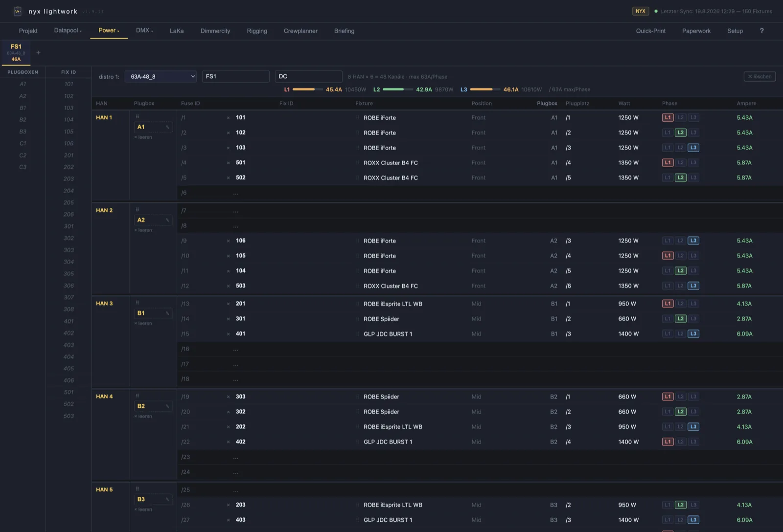Expand the DMX menu
The height and width of the screenshot is (532, 783).
pyautogui.click(x=144, y=31)
